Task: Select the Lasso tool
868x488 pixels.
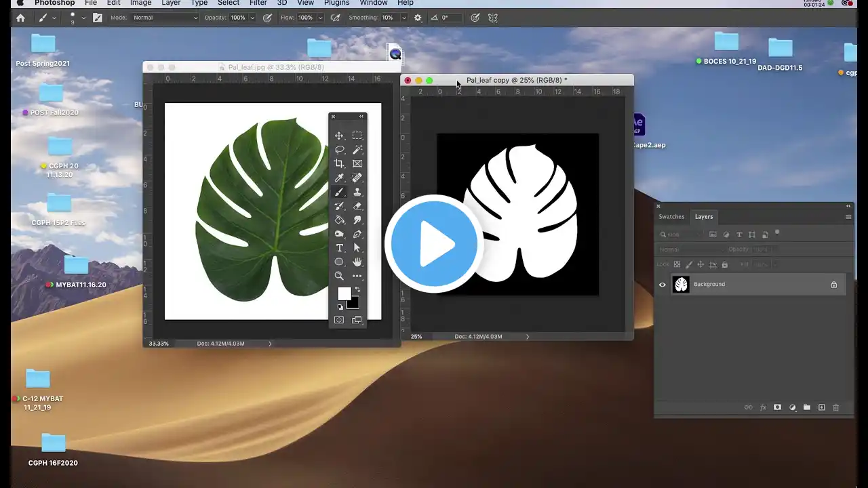Action: (339, 150)
